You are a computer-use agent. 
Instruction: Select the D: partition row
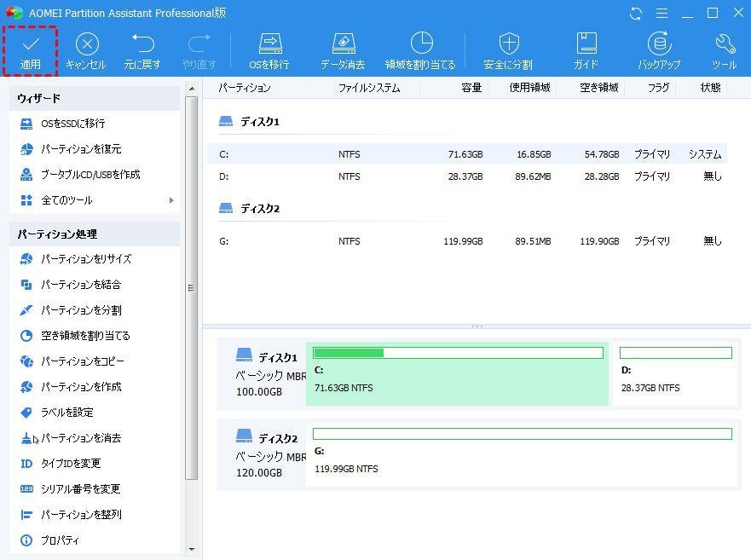[x=467, y=176]
